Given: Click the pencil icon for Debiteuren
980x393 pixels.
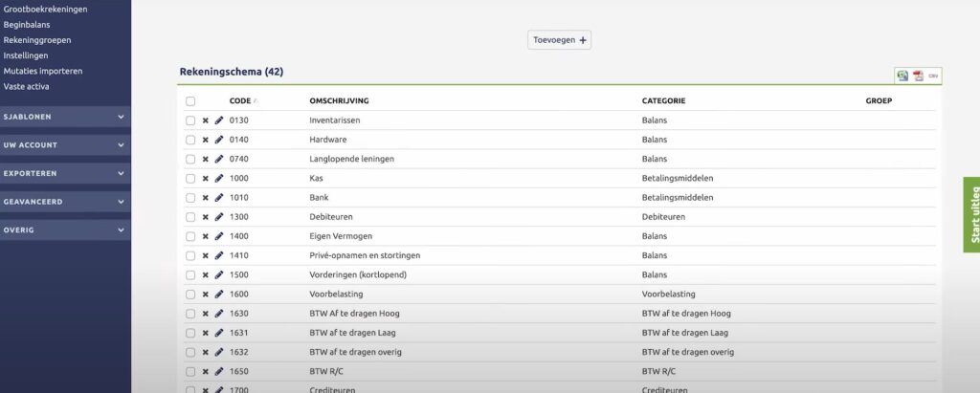Looking at the screenshot, I should (x=219, y=217).
